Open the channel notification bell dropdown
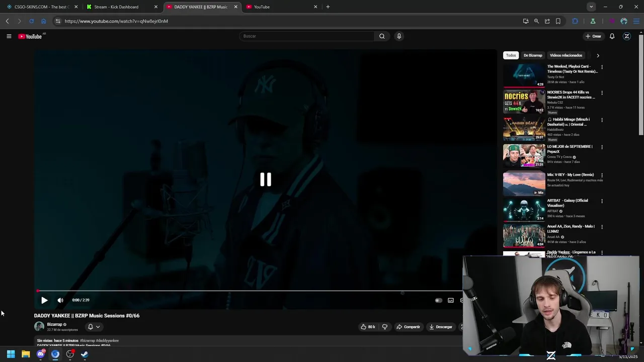 94,327
